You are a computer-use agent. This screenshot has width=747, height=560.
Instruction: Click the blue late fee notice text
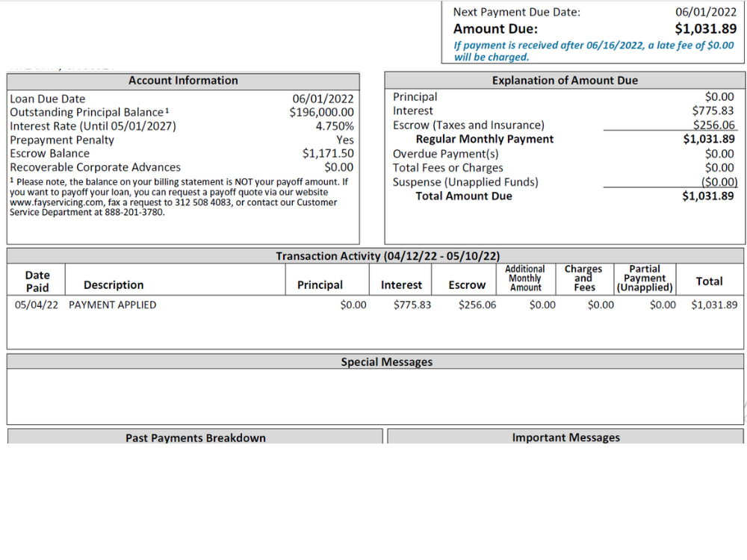[594, 51]
